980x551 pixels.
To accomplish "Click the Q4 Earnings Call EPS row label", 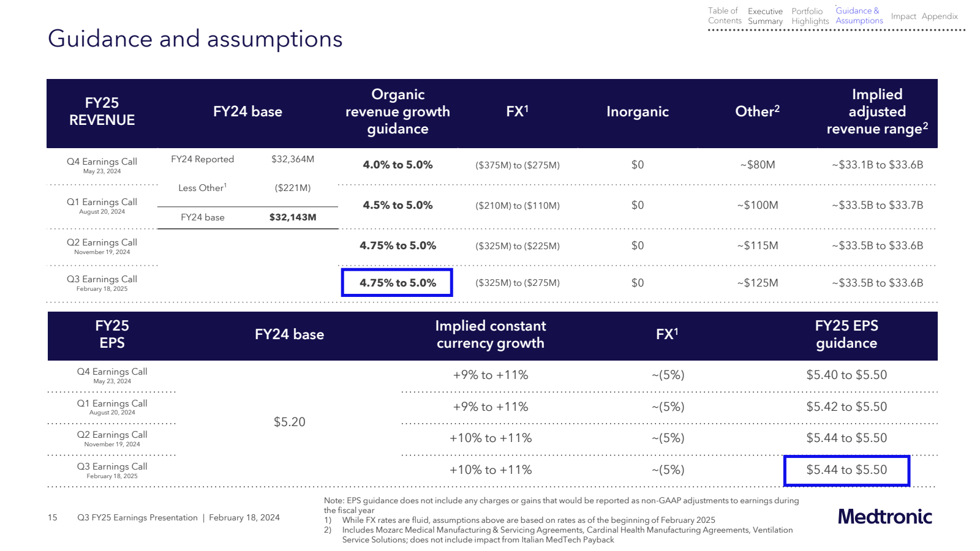I will coord(112,375).
